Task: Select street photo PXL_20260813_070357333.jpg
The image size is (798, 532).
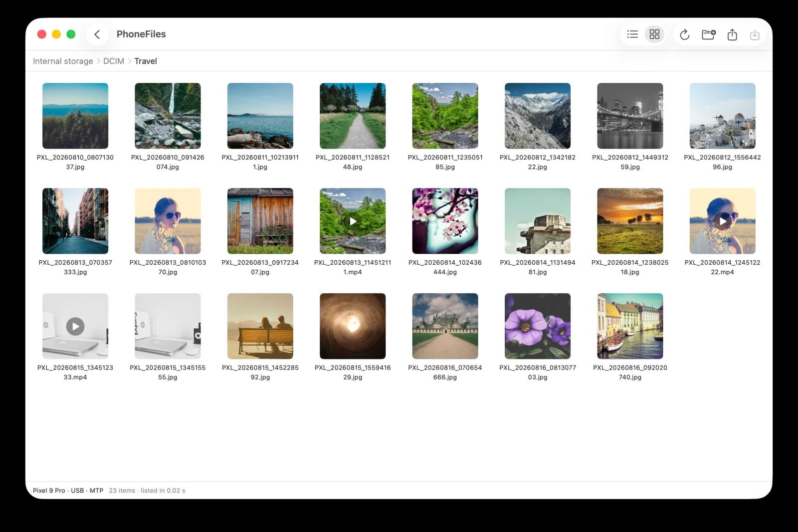Action: 75,221
